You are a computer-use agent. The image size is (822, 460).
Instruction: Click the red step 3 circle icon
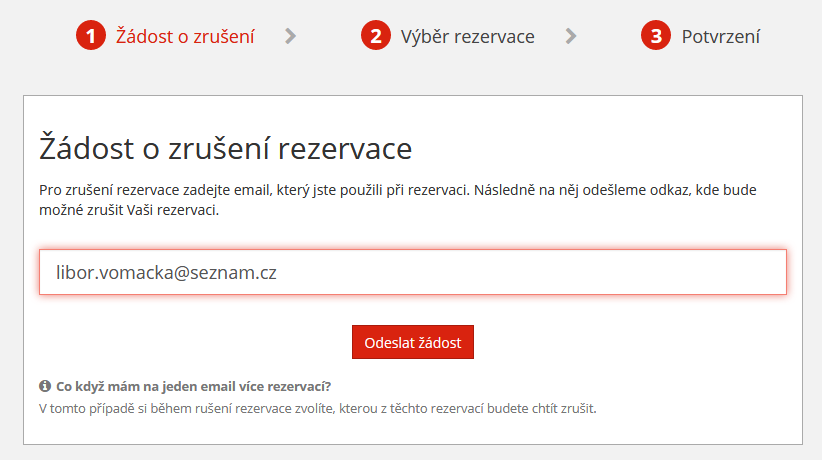tap(656, 36)
